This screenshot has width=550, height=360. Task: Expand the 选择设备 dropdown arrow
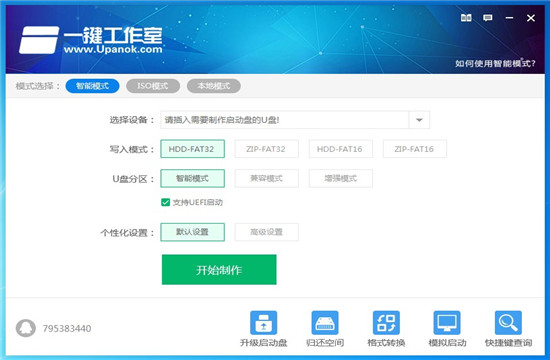tap(419, 120)
